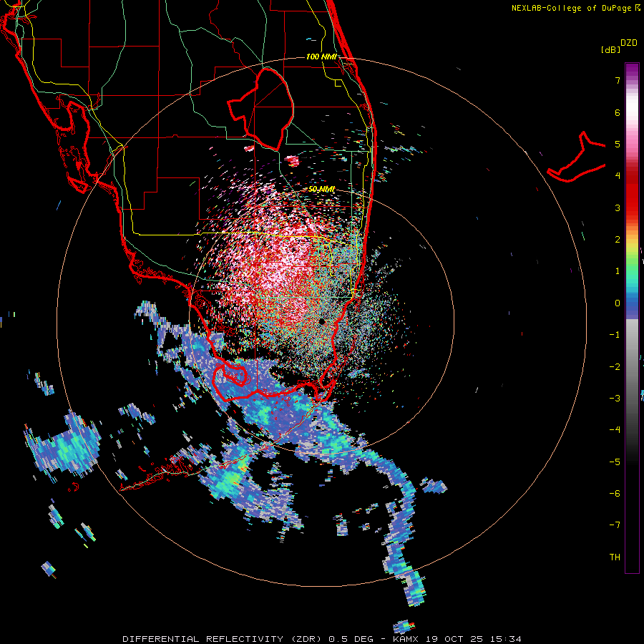Image resolution: width=644 pixels, height=644 pixels.
Task: Click the -3 value on color scale
Action: point(615,399)
